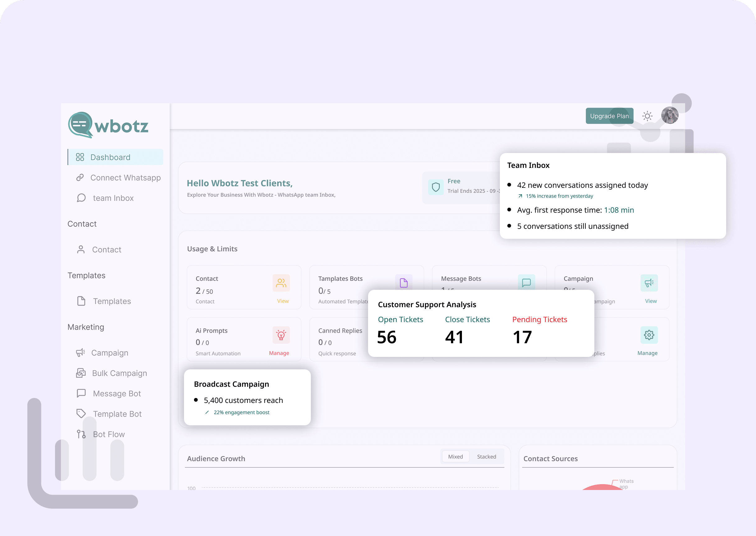Click the Campaign megaphone sidebar icon
756x536 pixels.
coord(81,353)
